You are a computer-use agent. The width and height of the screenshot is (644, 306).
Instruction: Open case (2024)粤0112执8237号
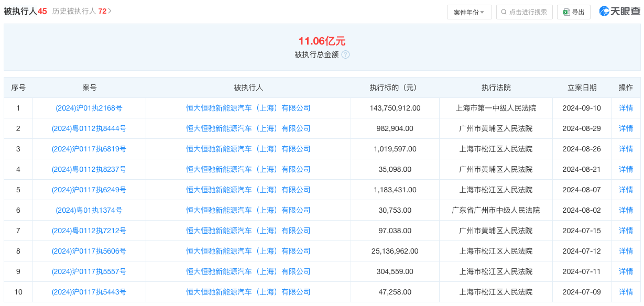coord(89,169)
